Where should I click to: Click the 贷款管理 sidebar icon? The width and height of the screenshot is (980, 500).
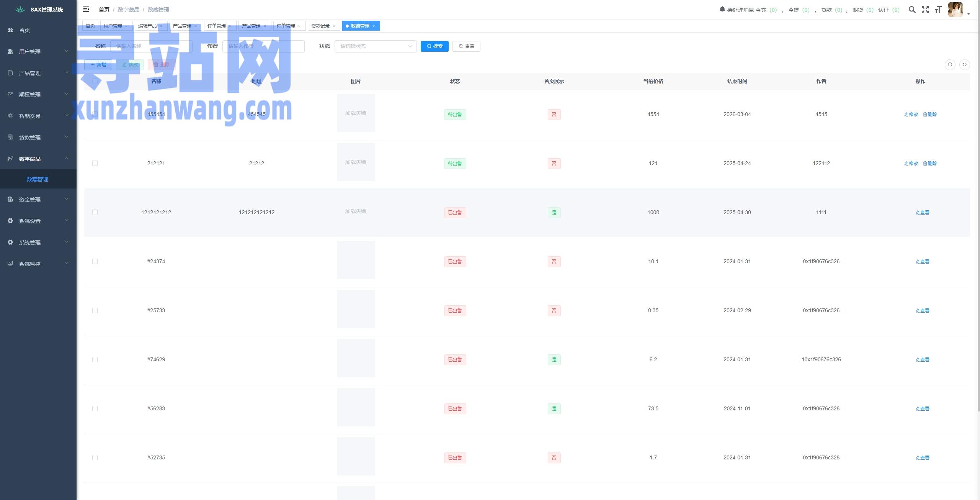(10, 137)
